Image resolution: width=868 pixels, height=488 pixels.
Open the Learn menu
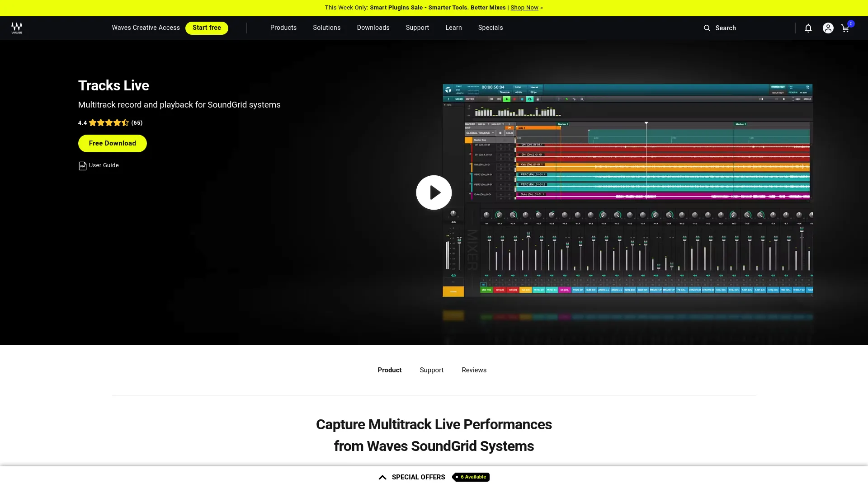click(x=453, y=28)
